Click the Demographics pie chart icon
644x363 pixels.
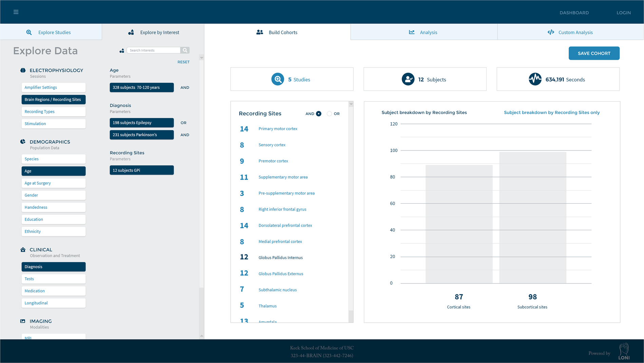(x=23, y=142)
